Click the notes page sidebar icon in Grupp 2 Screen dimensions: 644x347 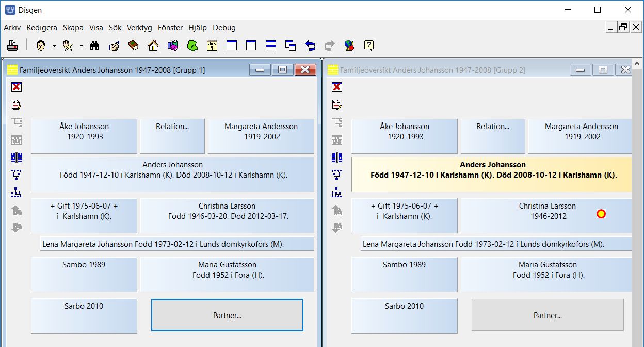click(336, 105)
